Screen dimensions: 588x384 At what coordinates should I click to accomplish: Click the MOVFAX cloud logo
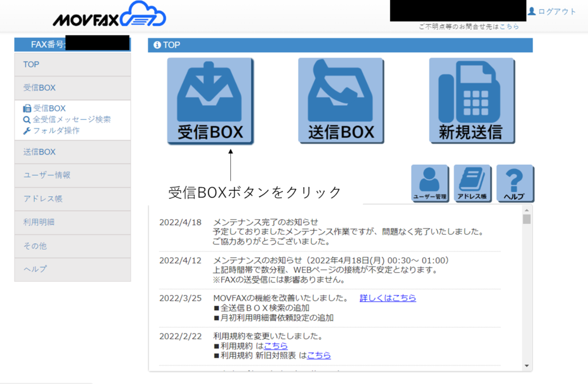tap(110, 15)
